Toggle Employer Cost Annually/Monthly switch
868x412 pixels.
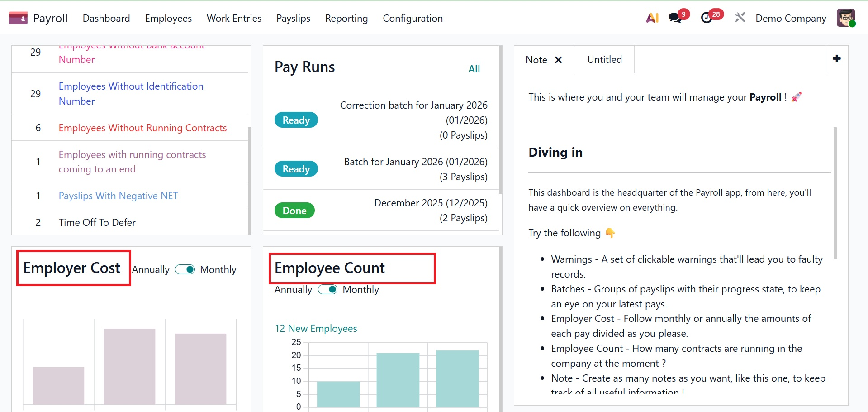[x=185, y=269]
